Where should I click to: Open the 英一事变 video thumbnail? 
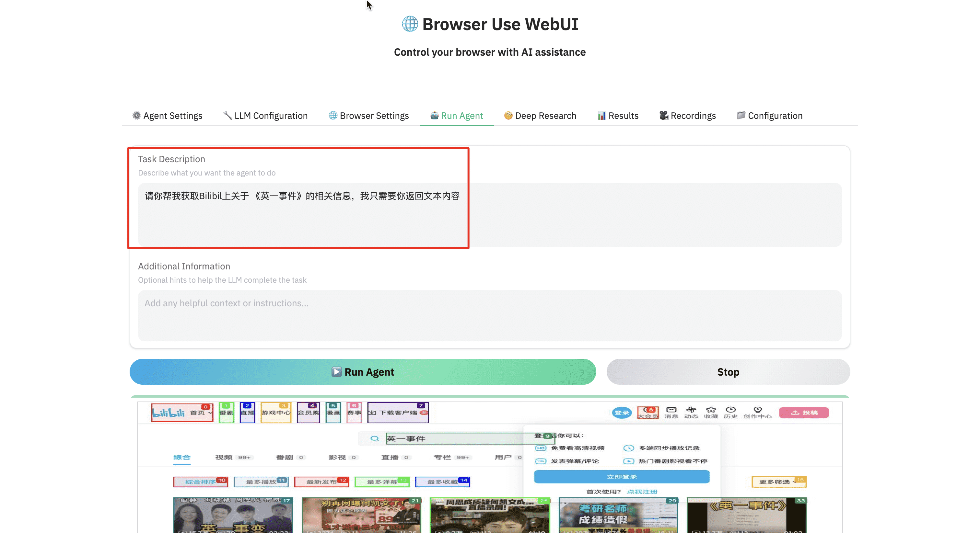(233, 515)
